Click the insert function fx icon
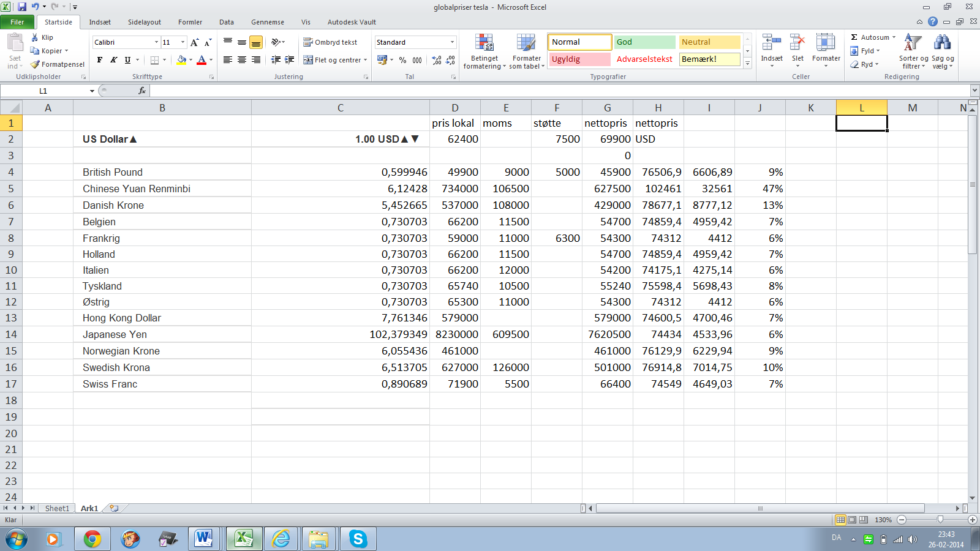Screen dimensions: 980x551 [142, 91]
